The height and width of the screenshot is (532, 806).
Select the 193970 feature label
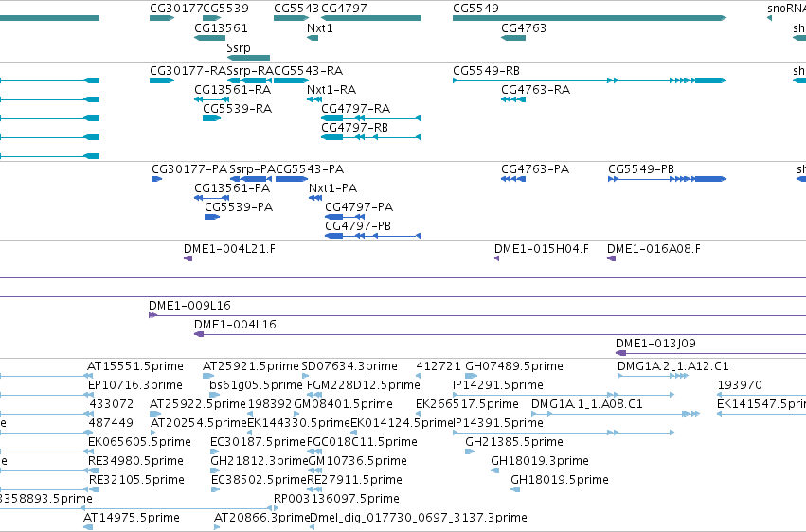[740, 385]
